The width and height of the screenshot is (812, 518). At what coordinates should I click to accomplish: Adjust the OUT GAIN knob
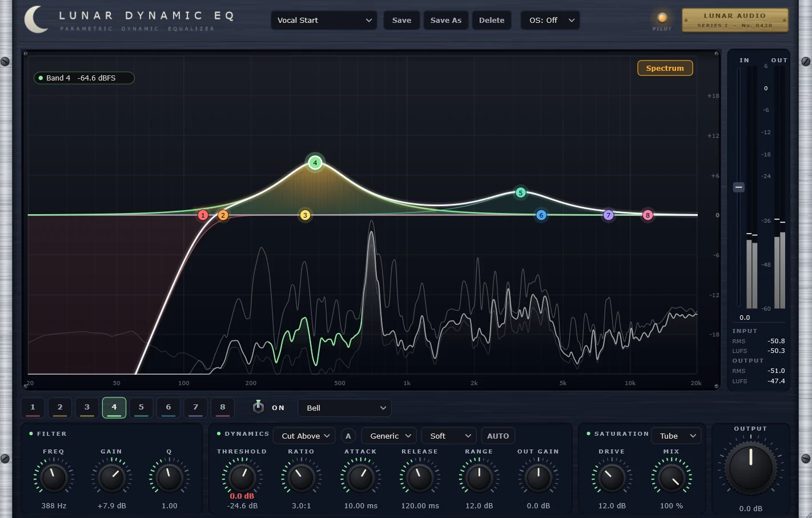[538, 478]
